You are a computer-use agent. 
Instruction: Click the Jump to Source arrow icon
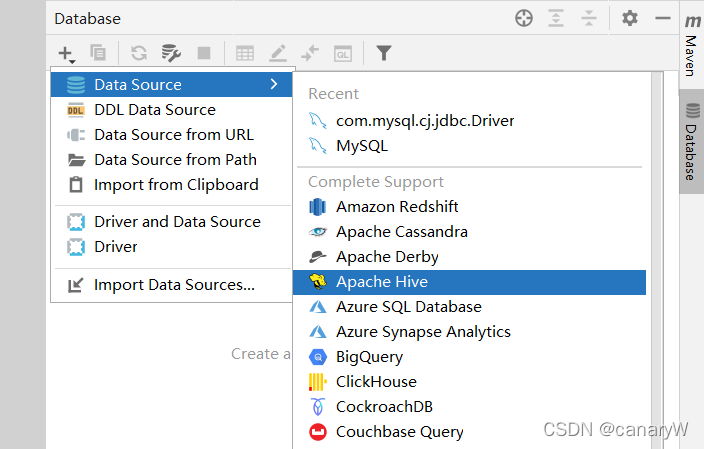tap(310, 53)
